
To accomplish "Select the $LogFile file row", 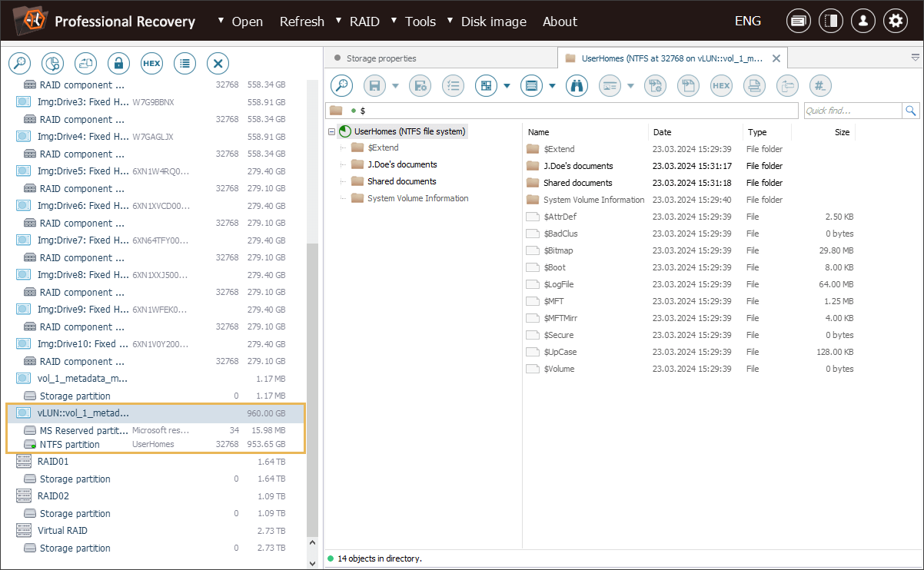I will click(x=690, y=284).
